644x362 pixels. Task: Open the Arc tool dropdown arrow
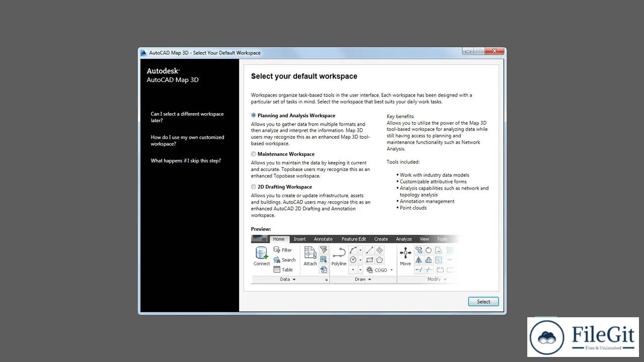(361, 250)
